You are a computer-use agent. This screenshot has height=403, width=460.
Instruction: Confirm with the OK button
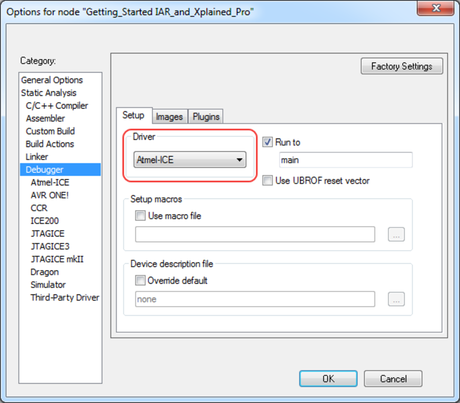(328, 379)
